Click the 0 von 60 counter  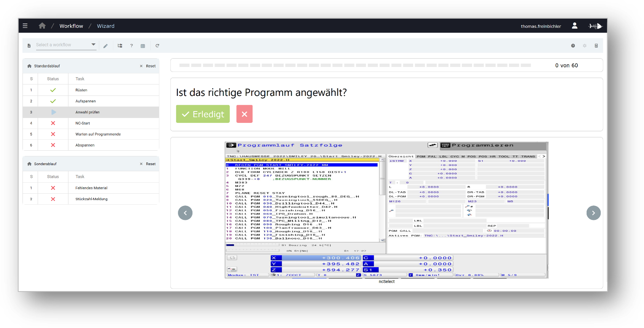[566, 65]
